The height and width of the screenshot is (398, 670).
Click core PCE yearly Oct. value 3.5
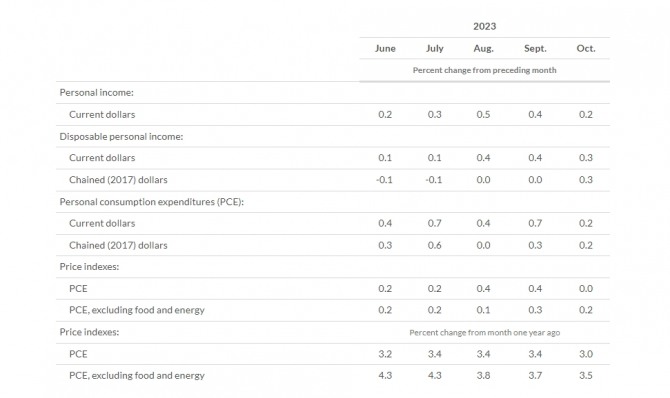585,375
